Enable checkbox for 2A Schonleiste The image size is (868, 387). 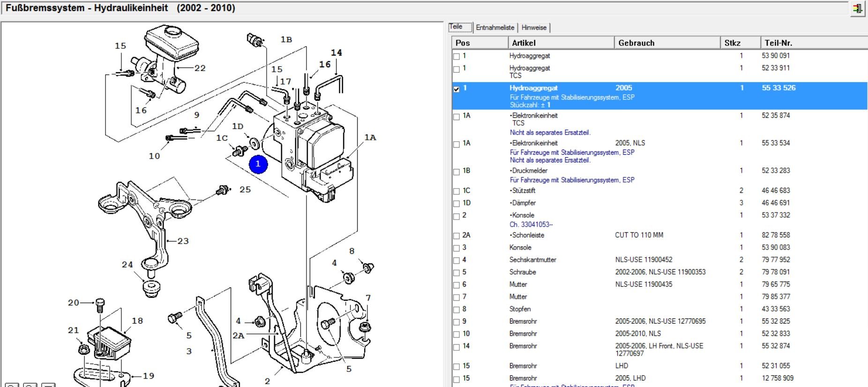click(x=456, y=236)
